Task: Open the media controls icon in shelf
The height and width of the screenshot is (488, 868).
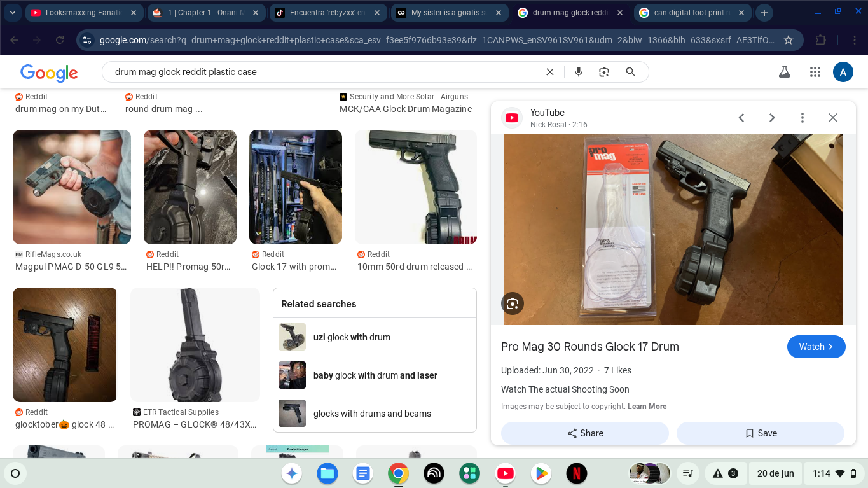Action: [x=687, y=473]
